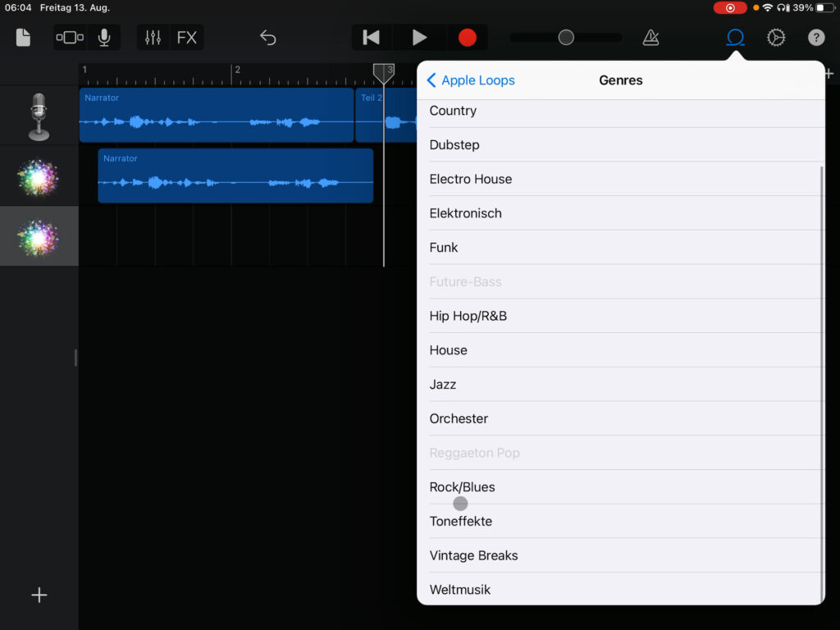Open song settings gear icon
Image resolution: width=840 pixels, height=630 pixels.
pos(776,38)
